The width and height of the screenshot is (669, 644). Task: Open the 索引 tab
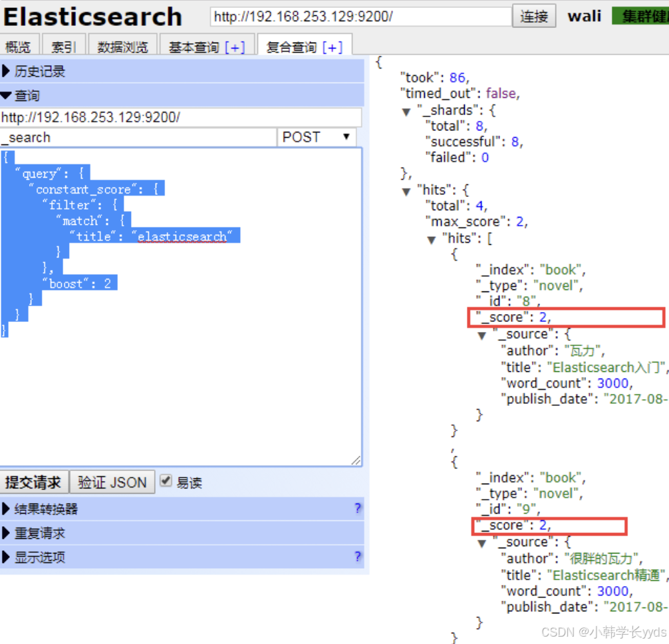(64, 46)
